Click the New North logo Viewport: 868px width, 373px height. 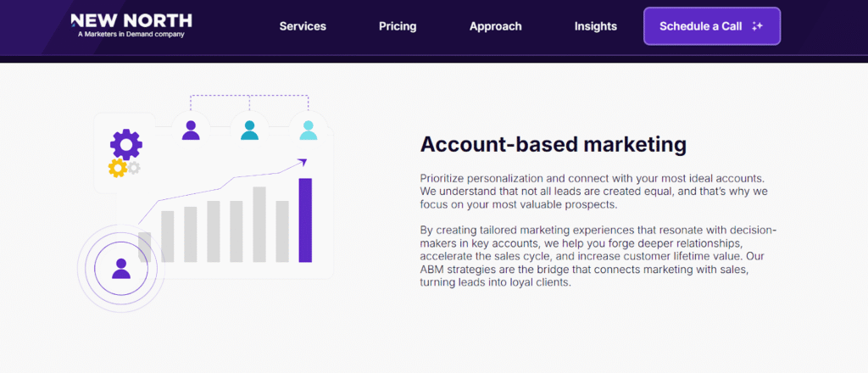[131, 20]
